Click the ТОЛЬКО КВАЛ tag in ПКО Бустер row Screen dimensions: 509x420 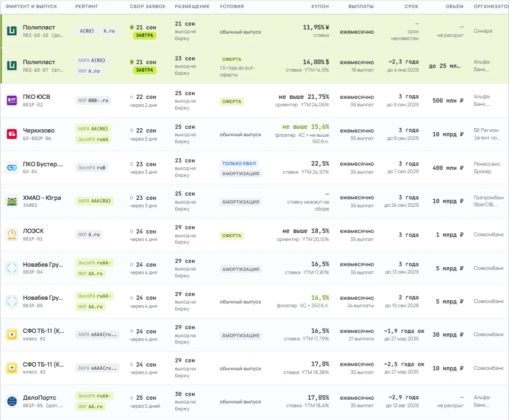[x=239, y=164]
